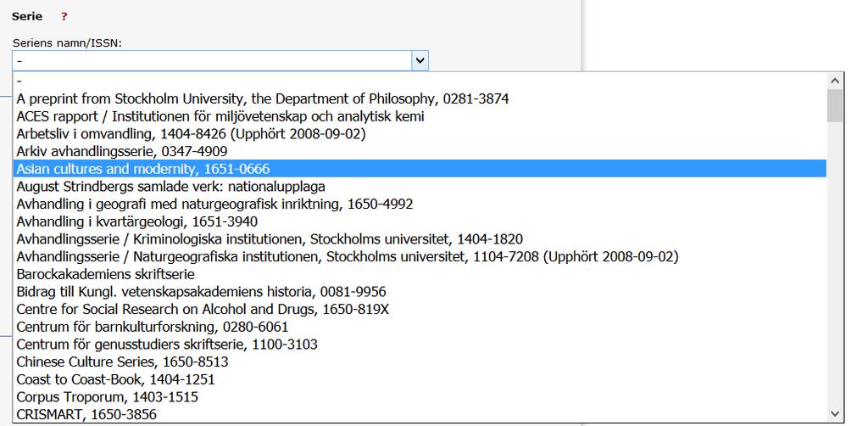Select 'Arkiv avhandlingsserie, 0347-4909'
Viewport: 868px width, 426px height.
click(420, 151)
